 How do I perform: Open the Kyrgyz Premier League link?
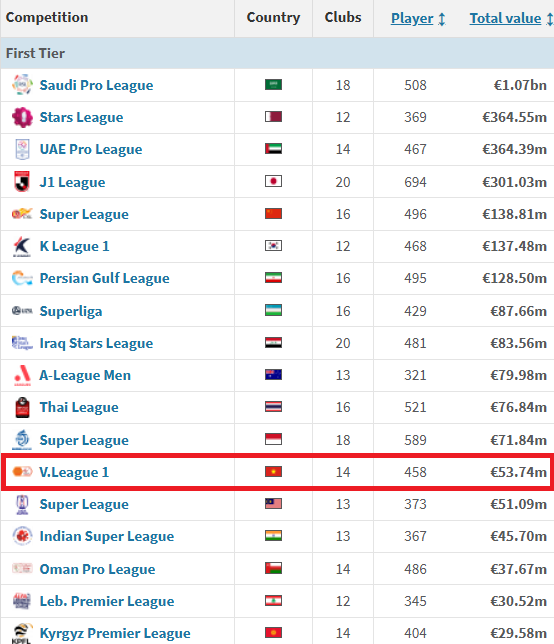(x=115, y=633)
